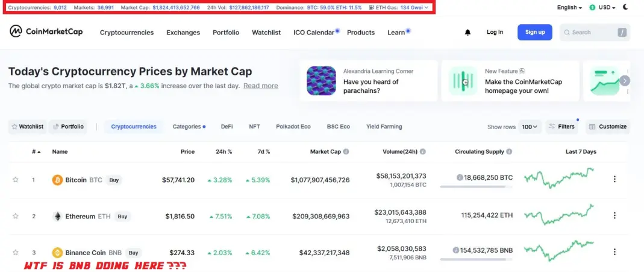The height and width of the screenshot is (272, 644).
Task: Switch to BSC Eco tab
Action: coord(339,127)
